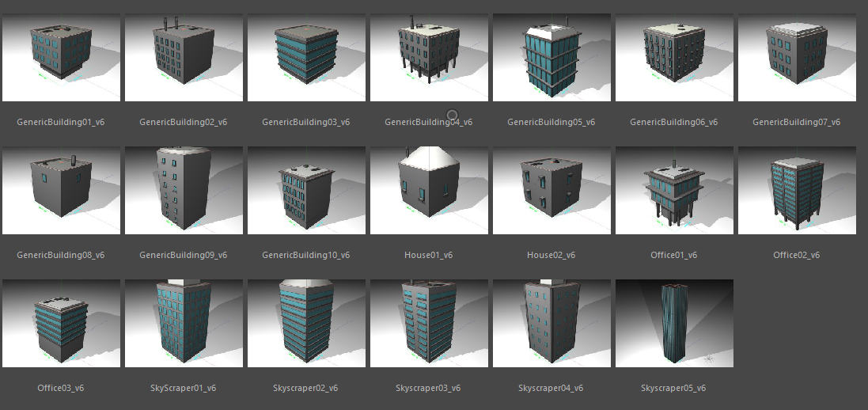Click the GenericBuilding07_v6 label text
This screenshot has width=868, height=410.
(797, 122)
